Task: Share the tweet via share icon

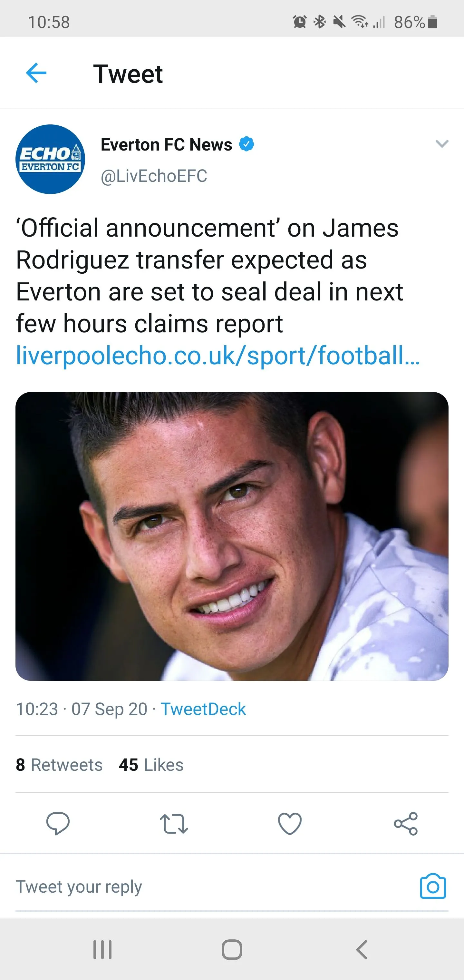Action: 406,824
